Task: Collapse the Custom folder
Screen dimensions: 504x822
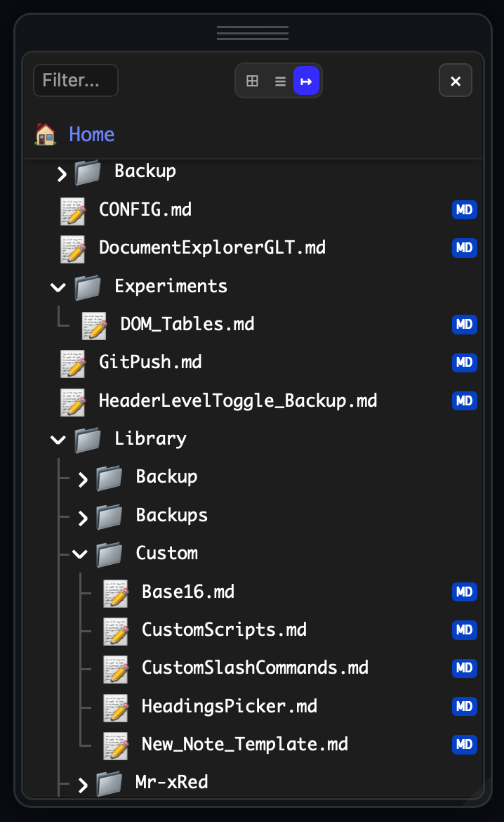Action: coord(80,554)
